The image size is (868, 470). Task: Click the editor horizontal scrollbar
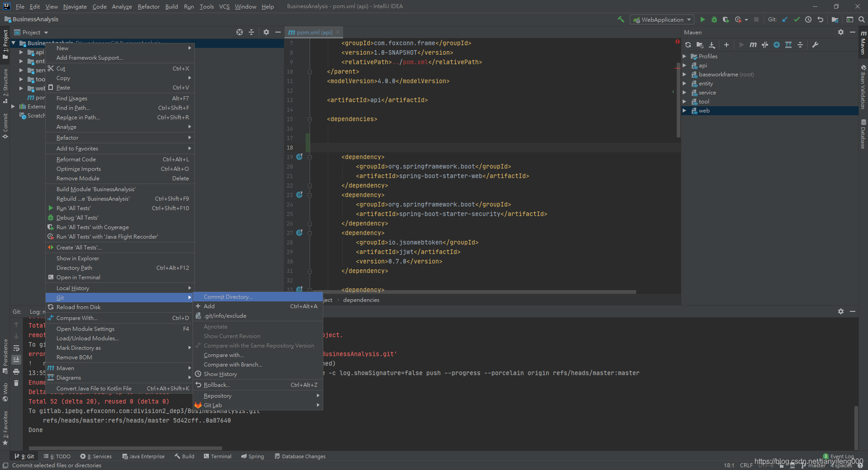[474, 292]
